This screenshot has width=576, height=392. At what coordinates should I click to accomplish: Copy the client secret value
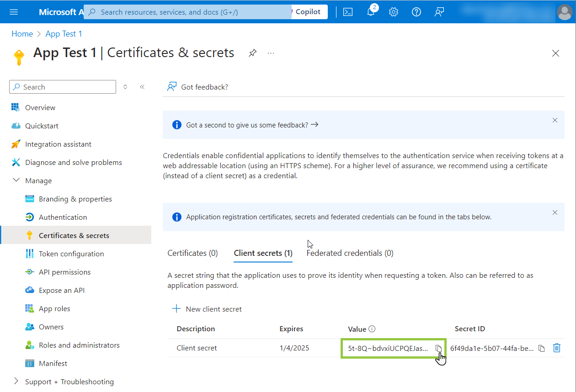[x=438, y=348]
